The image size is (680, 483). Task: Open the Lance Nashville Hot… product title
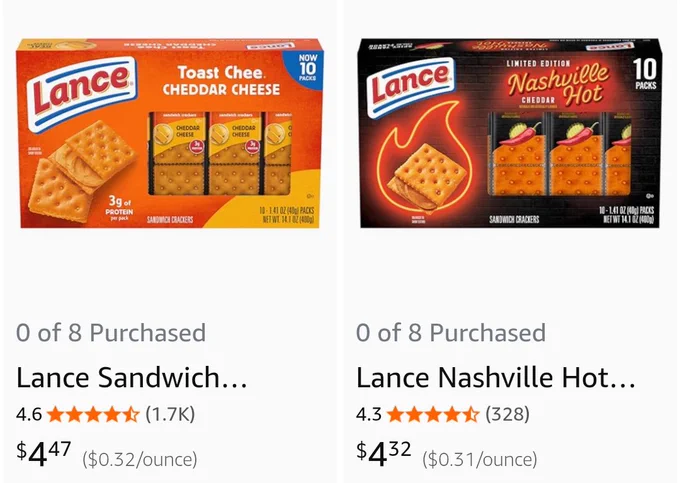[496, 377]
